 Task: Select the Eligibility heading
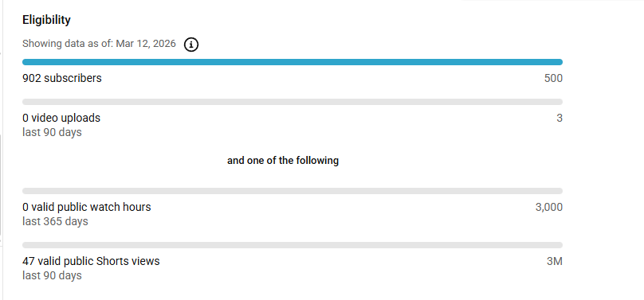tap(46, 20)
